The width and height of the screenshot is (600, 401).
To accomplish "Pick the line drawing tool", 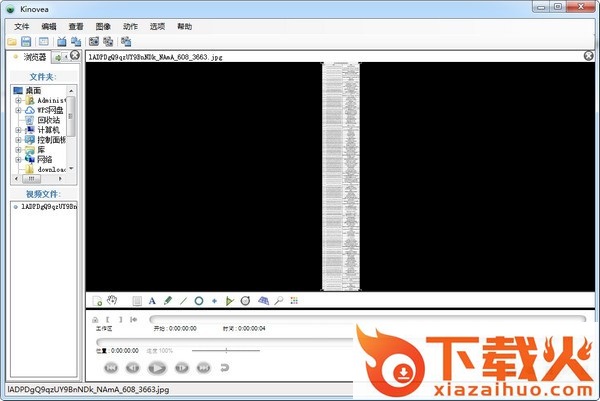I will click(x=183, y=300).
